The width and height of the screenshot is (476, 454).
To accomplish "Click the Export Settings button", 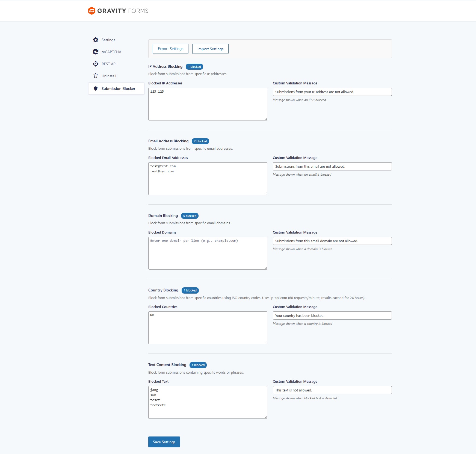I will (x=170, y=49).
